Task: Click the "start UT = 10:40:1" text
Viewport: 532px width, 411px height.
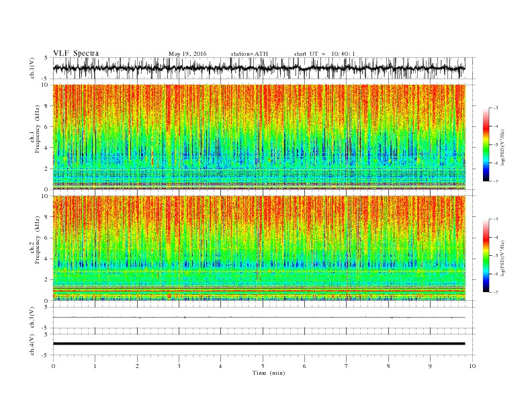Action: [324, 54]
